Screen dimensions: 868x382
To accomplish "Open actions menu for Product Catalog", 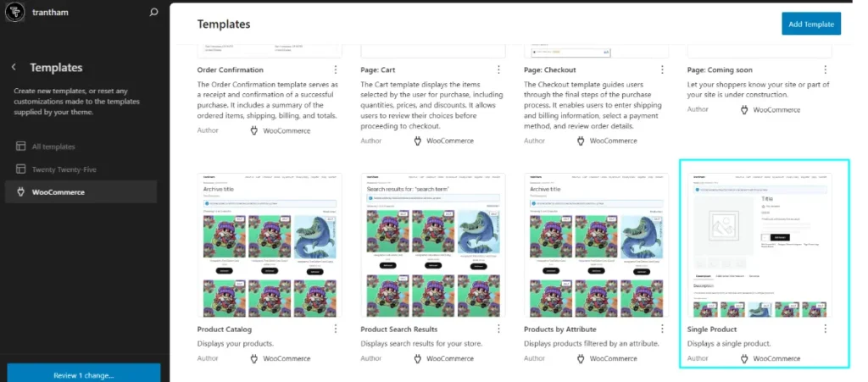I will (x=336, y=329).
